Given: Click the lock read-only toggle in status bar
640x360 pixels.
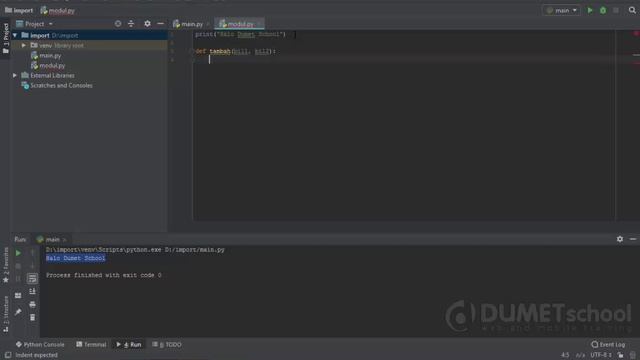Looking at the screenshot, I should coord(620,355).
